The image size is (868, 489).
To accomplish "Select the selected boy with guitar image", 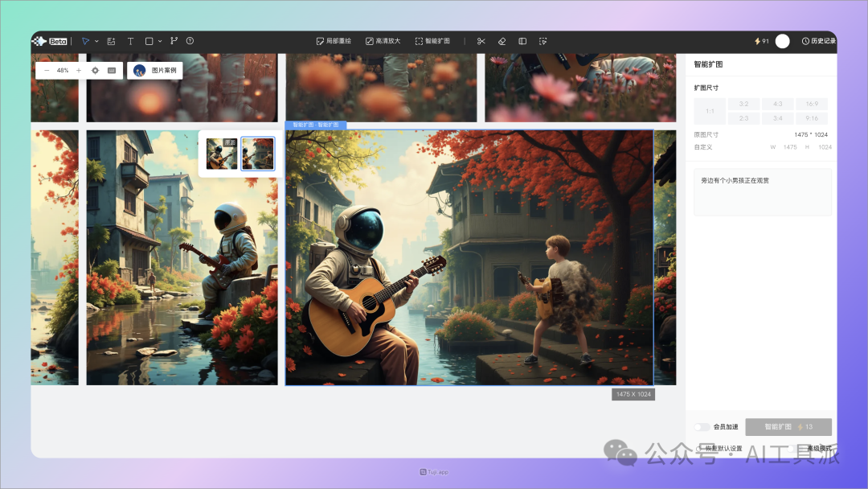I will coord(469,257).
